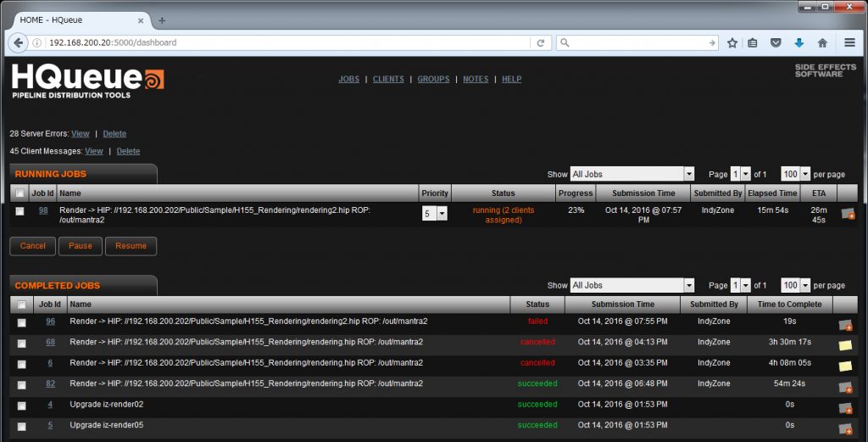Click View link beside 28 Server Errors

point(80,133)
